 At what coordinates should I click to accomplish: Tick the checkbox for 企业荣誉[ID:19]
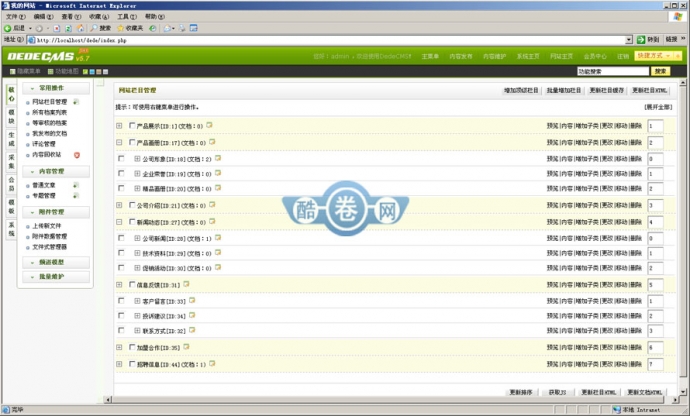121,173
